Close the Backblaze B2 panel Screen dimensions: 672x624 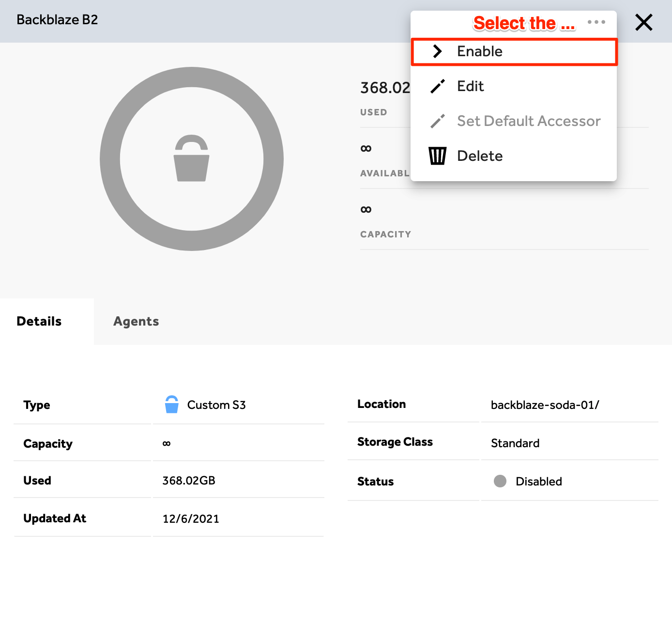coord(643,22)
